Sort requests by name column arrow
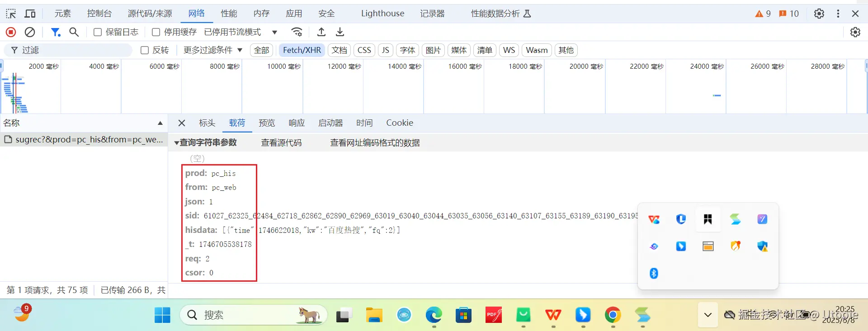868x331 pixels. coord(160,123)
